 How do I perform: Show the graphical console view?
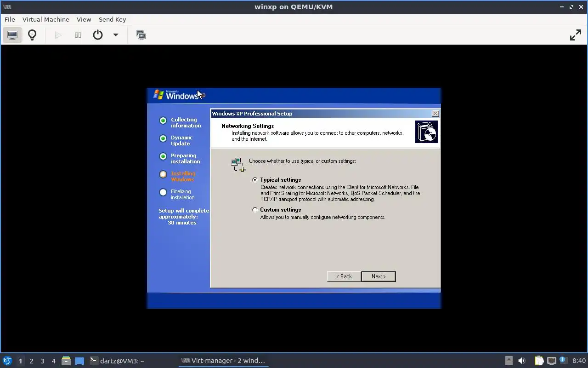click(x=12, y=35)
